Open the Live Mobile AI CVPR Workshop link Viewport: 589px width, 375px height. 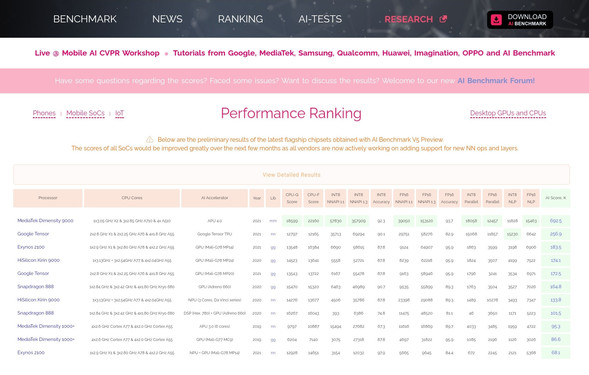pos(97,53)
